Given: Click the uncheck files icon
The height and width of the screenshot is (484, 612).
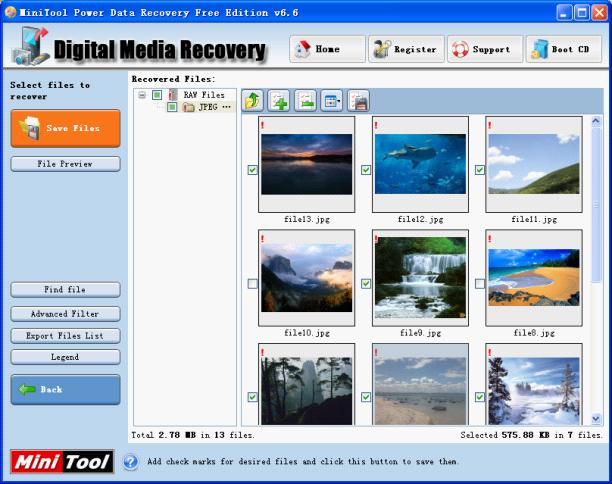Looking at the screenshot, I should coord(306,101).
